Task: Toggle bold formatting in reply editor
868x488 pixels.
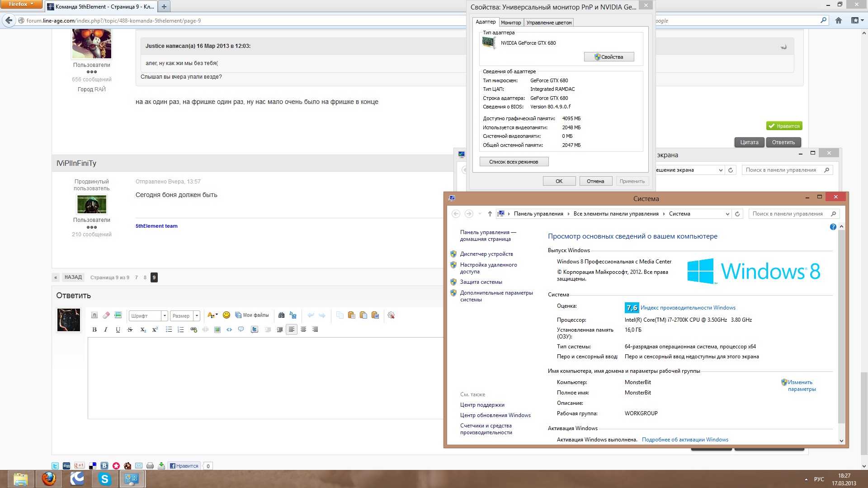Action: point(94,329)
